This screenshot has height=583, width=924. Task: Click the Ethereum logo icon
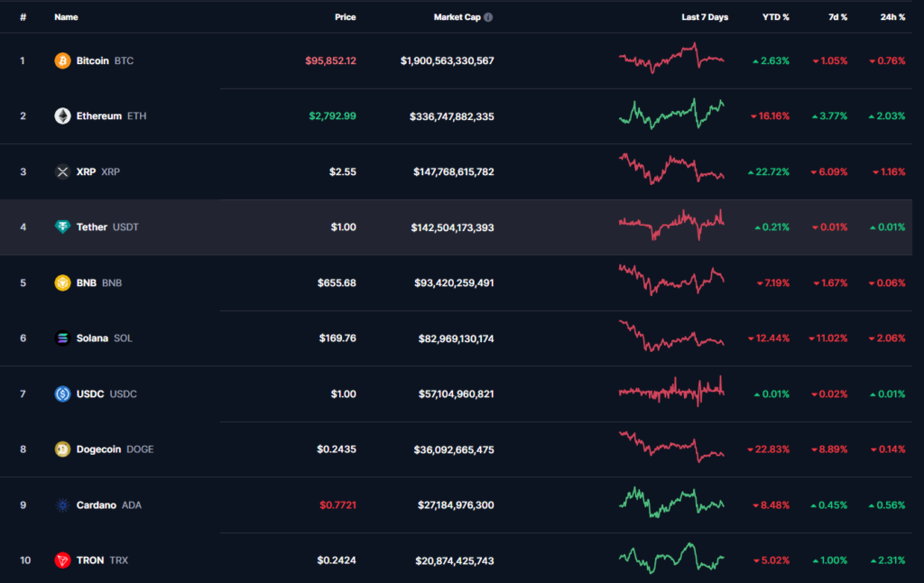pos(62,116)
